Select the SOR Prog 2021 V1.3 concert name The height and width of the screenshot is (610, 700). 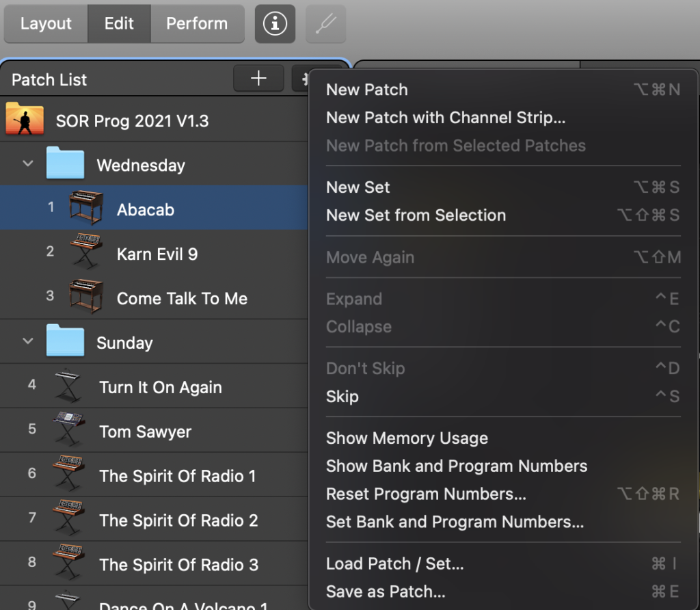click(132, 121)
